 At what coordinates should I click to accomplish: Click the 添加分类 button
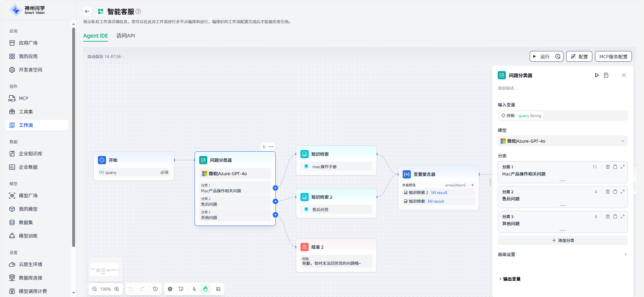click(562, 240)
